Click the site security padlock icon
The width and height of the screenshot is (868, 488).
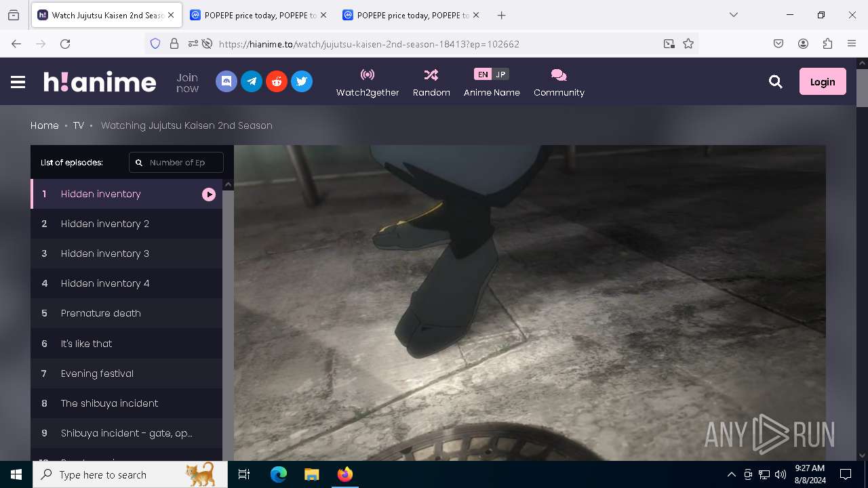(174, 43)
